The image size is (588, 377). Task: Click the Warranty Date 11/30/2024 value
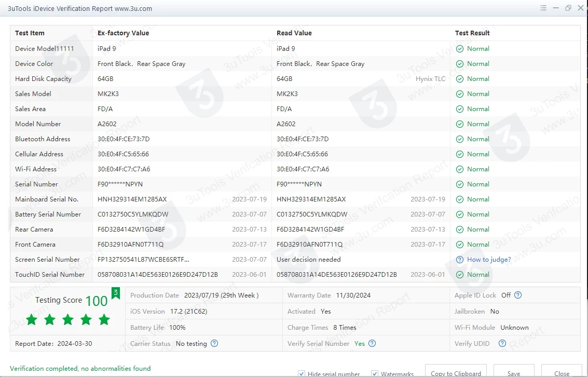click(x=353, y=295)
